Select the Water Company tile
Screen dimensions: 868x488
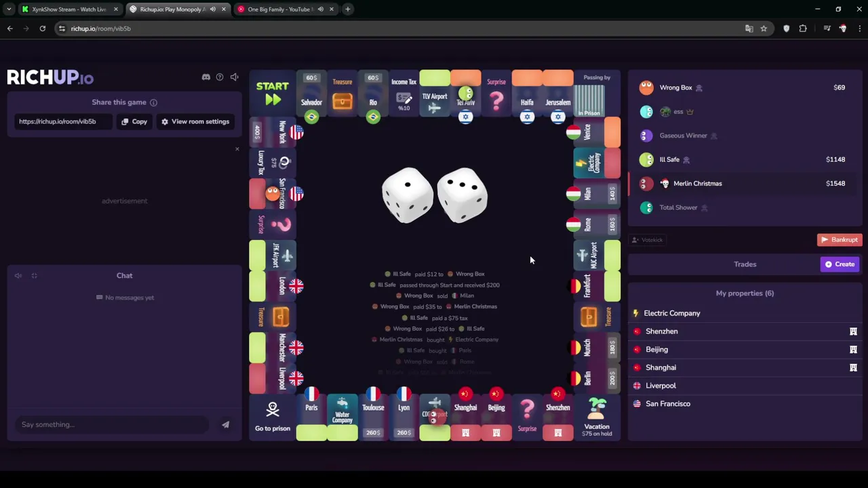(342, 418)
